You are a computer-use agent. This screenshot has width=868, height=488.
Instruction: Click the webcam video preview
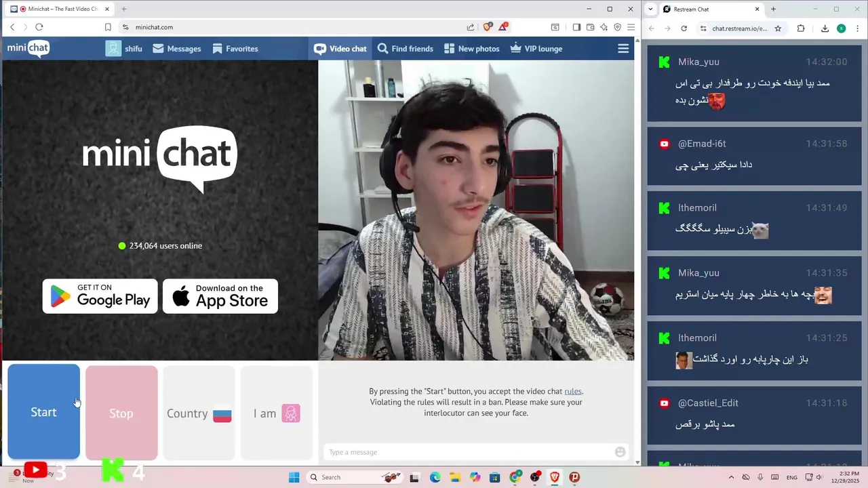pos(476,210)
